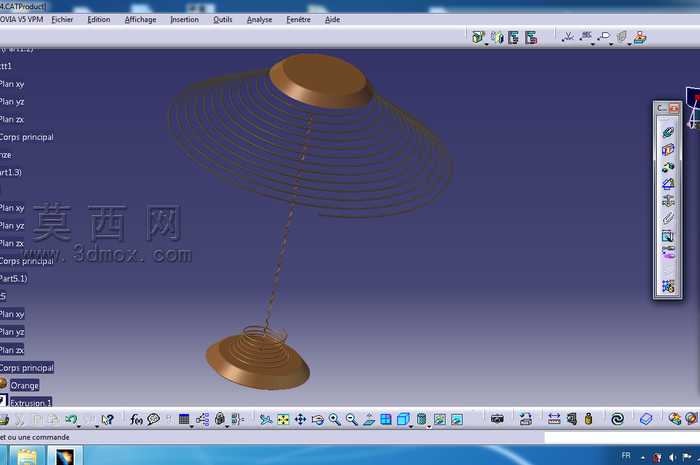Viewport: 700px width, 465px height.
Task: Select the Orange material in tree
Action: (x=25, y=385)
